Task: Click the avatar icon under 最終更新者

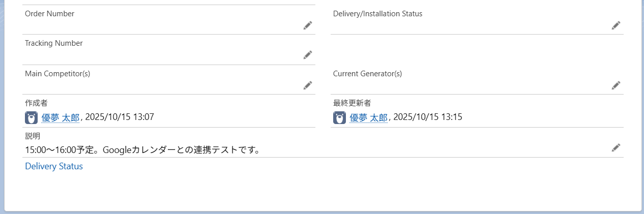Action: click(339, 118)
